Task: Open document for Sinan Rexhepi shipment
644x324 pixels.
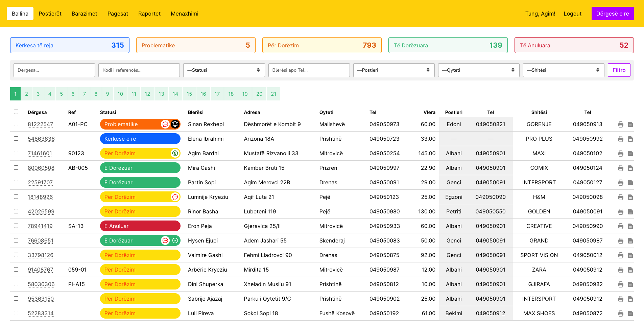Action: pyautogui.click(x=630, y=124)
